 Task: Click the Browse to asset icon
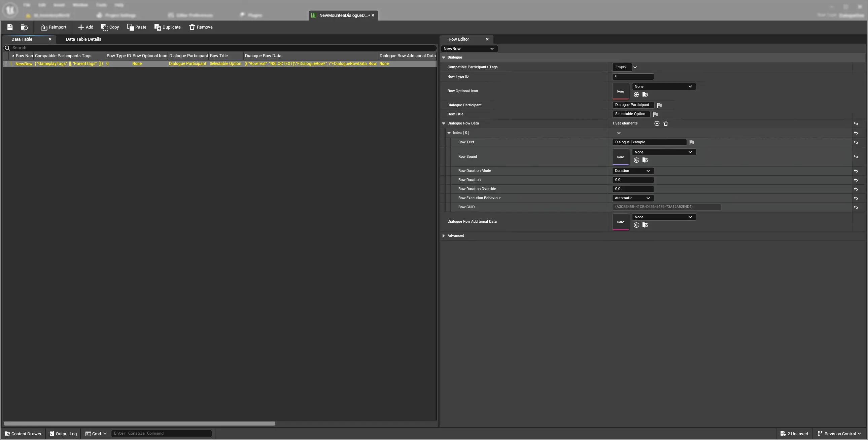coord(24,27)
